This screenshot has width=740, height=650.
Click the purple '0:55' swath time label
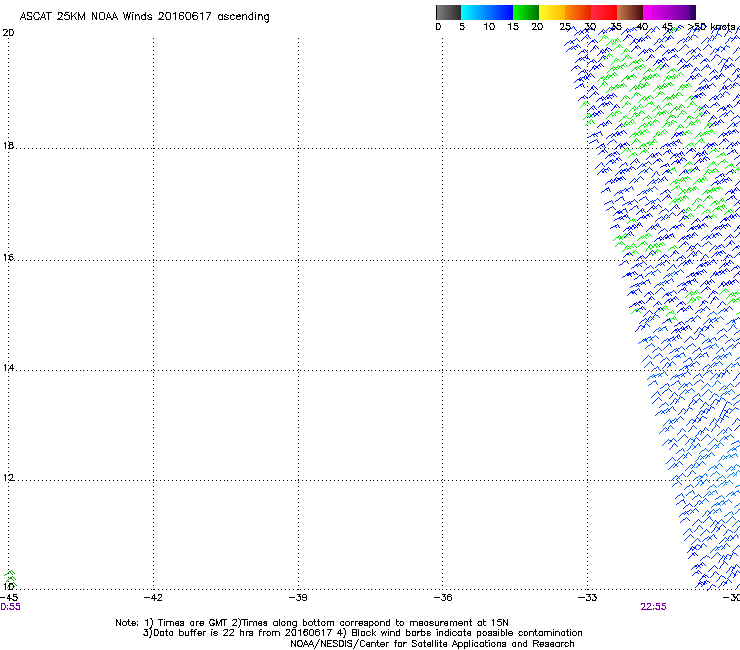[x=10, y=607]
